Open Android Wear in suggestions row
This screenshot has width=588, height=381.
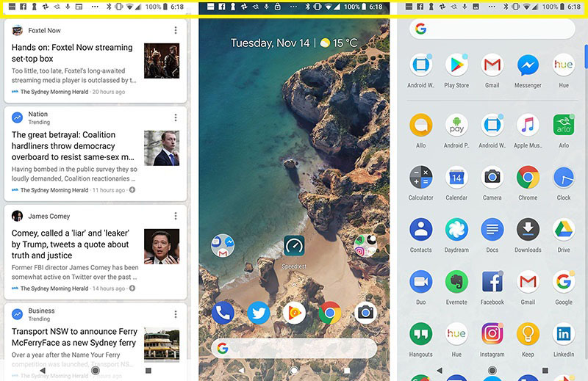420,65
